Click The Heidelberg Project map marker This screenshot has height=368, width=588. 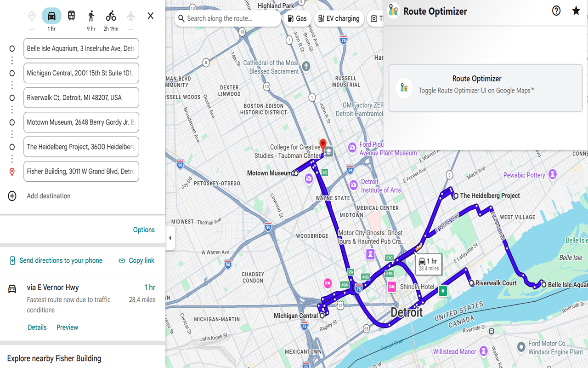tap(456, 196)
